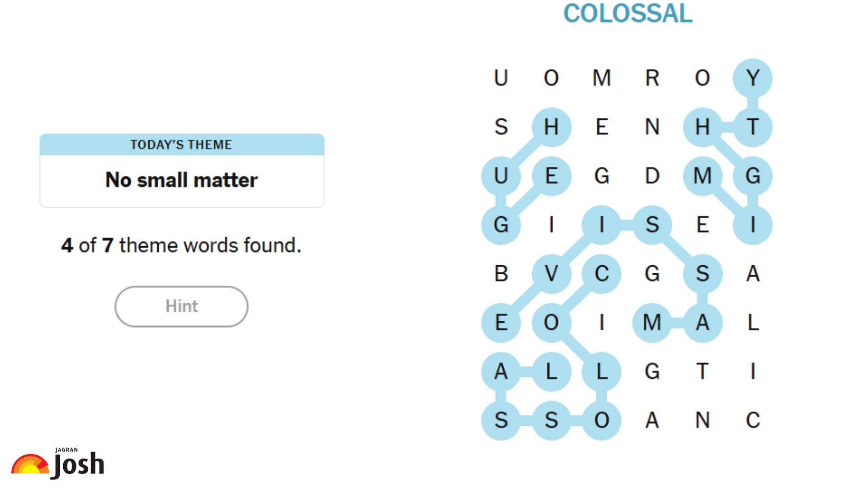Image resolution: width=868 pixels, height=488 pixels.
Task: Select the E tile between H and N in row two
Action: (x=601, y=127)
